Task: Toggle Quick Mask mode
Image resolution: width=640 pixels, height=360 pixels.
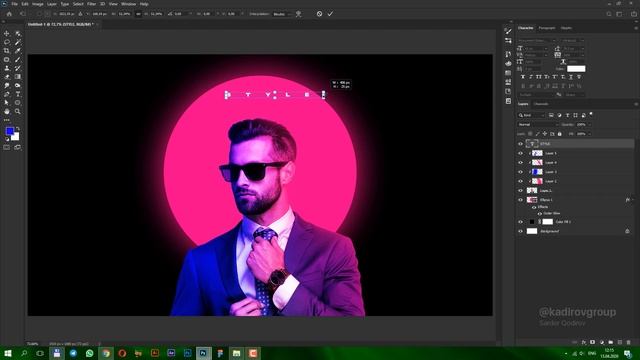Action: [x=7, y=147]
